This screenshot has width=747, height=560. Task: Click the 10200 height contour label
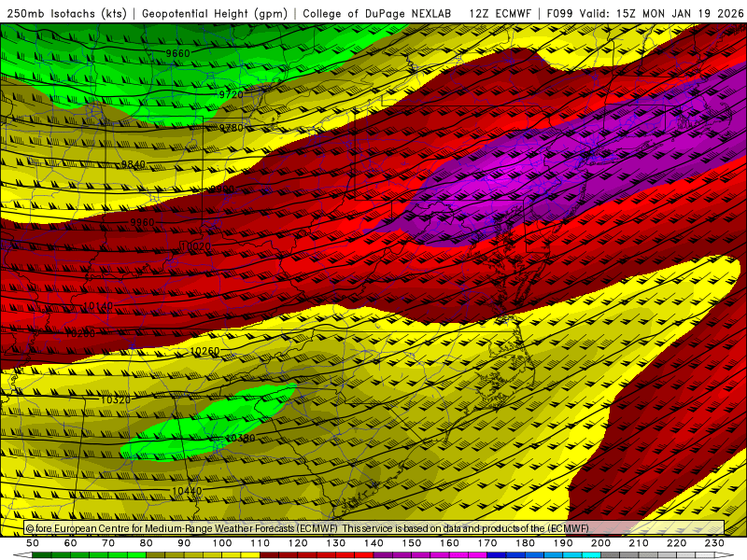coord(79,333)
